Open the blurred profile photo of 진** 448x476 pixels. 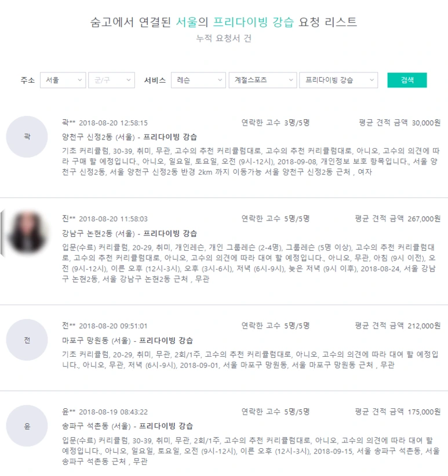[x=27, y=233]
